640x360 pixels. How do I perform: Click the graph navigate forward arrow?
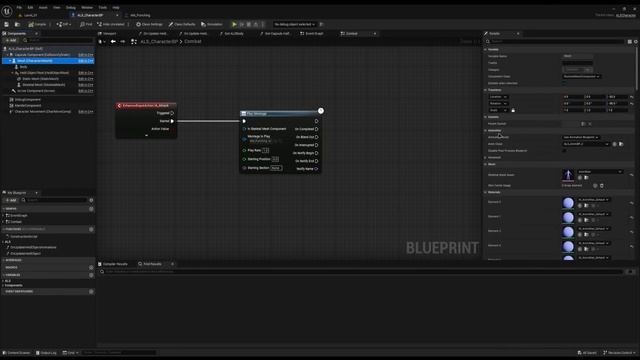pos(122,42)
